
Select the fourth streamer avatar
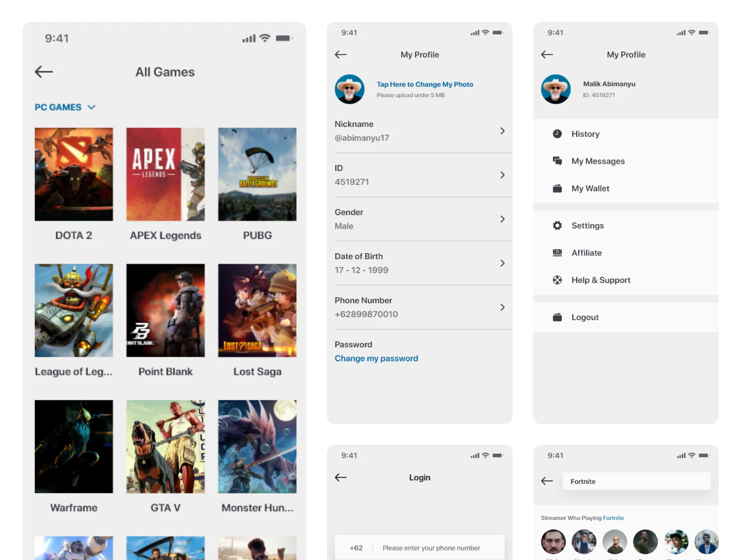click(645, 542)
